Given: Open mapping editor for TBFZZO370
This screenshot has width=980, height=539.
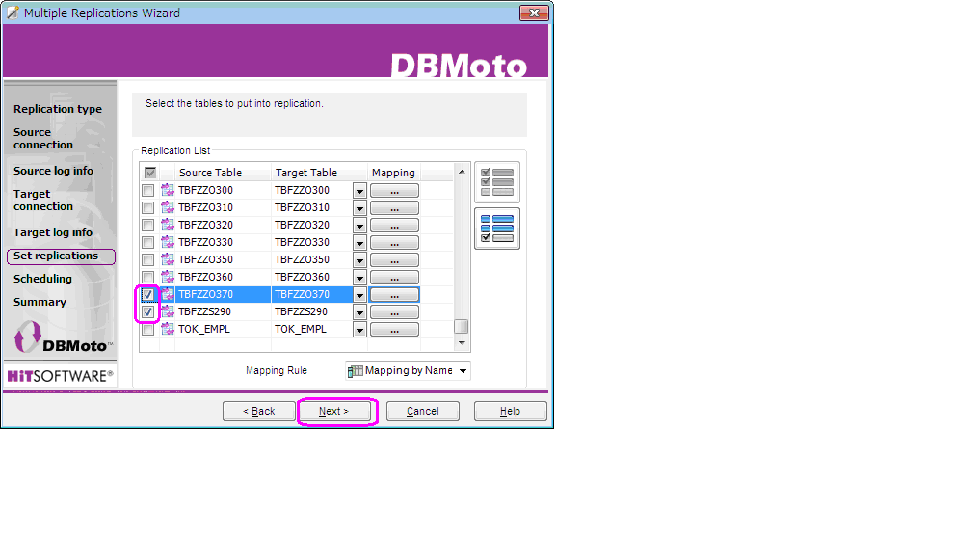Looking at the screenshot, I should [x=394, y=295].
